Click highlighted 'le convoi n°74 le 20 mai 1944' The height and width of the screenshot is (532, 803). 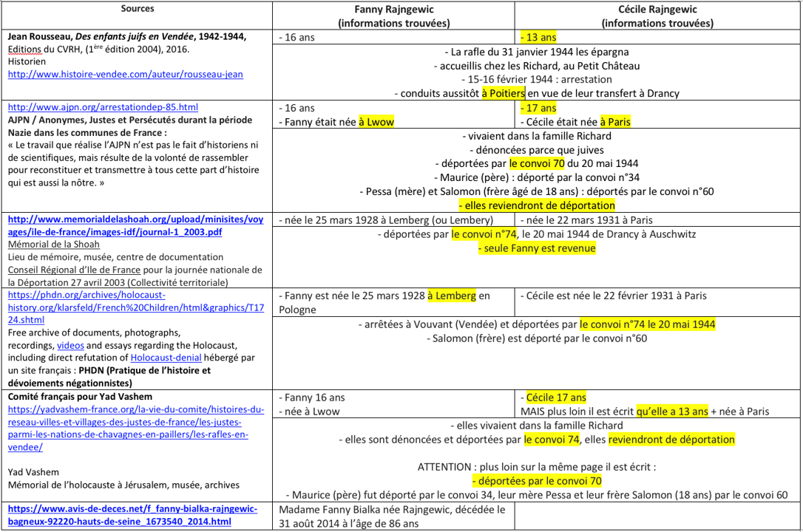647,324
